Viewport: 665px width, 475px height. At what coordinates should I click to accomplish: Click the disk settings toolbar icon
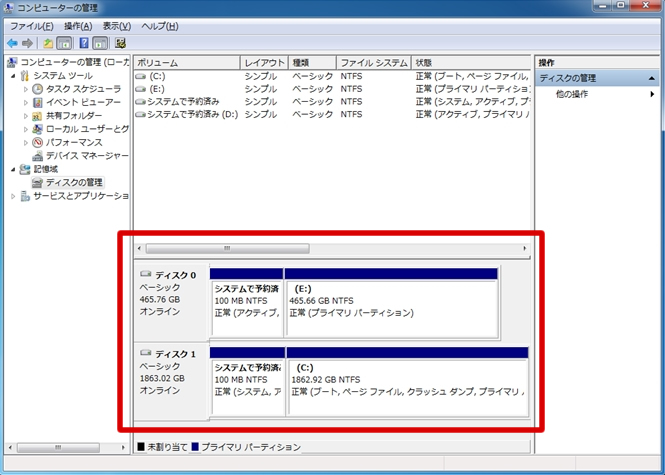coord(120,43)
